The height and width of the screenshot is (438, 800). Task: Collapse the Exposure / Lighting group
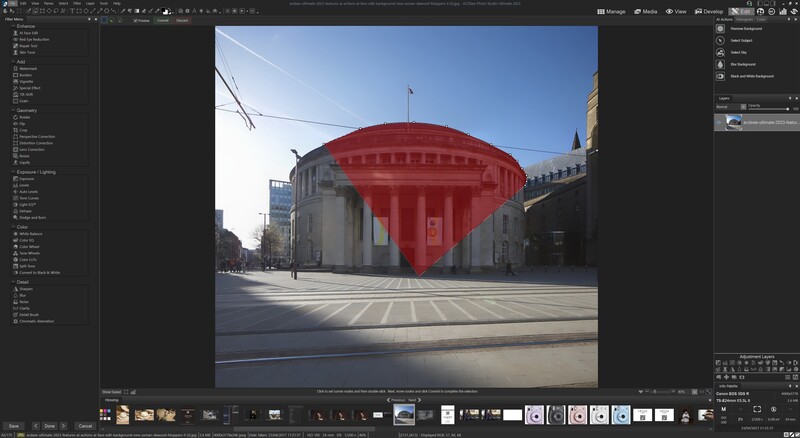[x=13, y=172]
